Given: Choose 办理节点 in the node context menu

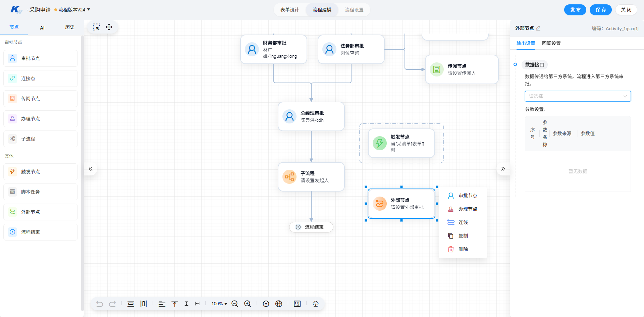Looking at the screenshot, I should pos(463,209).
